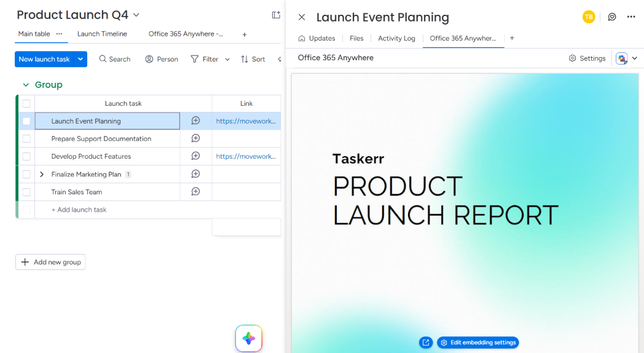Click the Link cell for Train Sales Team

pos(246,192)
